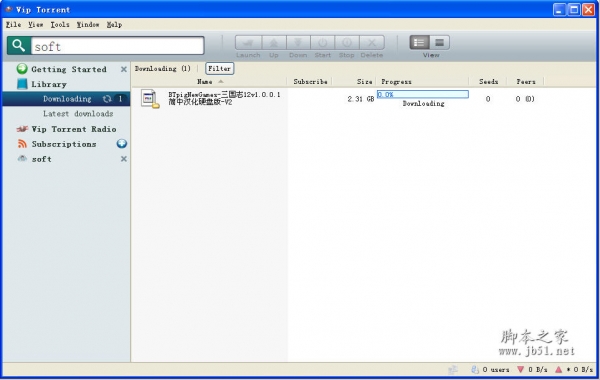Switch to detailed list view
The image size is (600, 380).
point(419,42)
